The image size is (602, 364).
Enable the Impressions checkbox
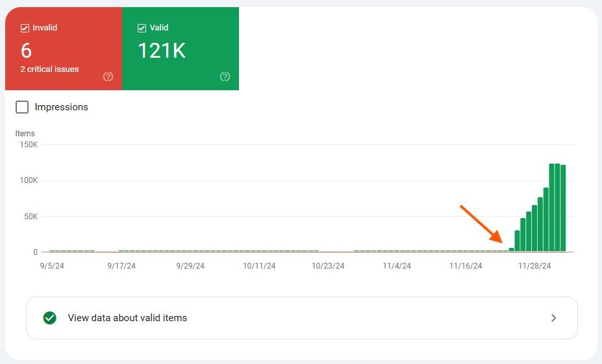[x=22, y=107]
